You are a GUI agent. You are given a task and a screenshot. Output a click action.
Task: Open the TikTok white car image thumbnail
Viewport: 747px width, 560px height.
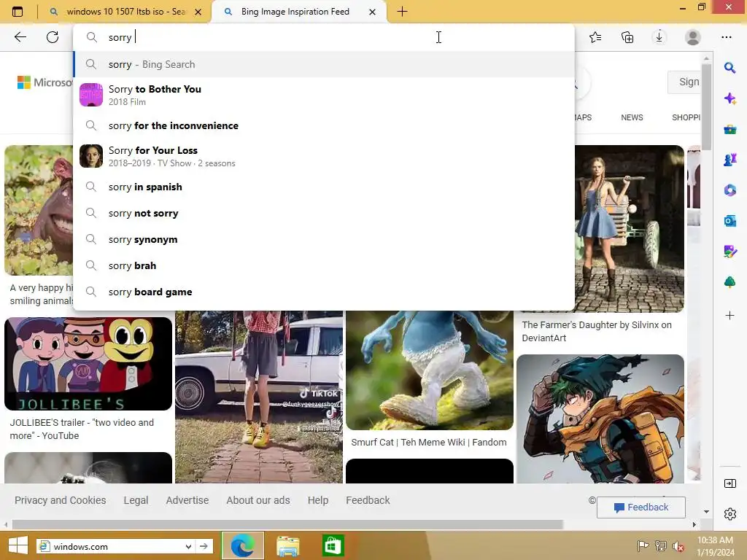coord(259,397)
